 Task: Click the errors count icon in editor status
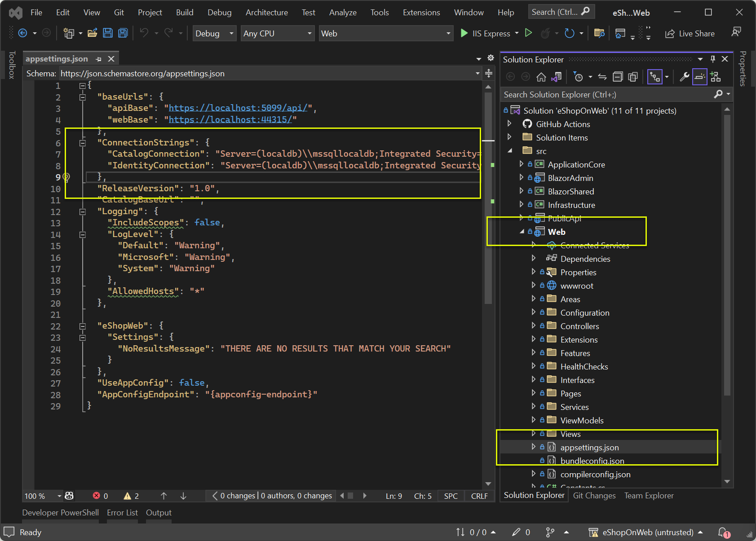click(x=96, y=496)
